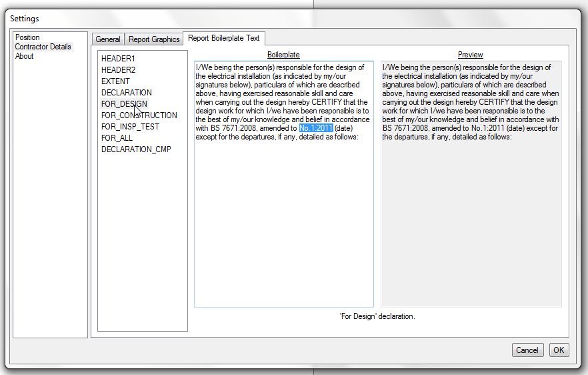Select the FOR_DESIGN boilerplate item
588x375 pixels.
click(x=124, y=104)
